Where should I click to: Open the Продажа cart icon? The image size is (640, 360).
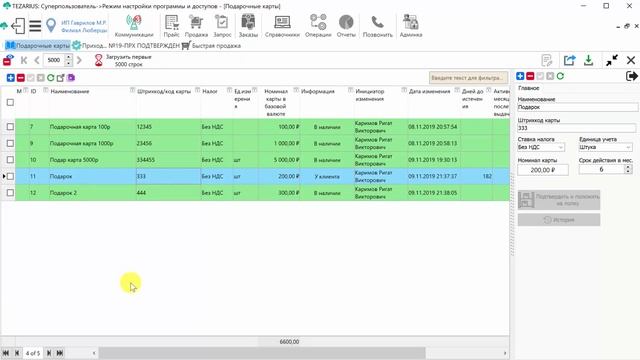[196, 22]
